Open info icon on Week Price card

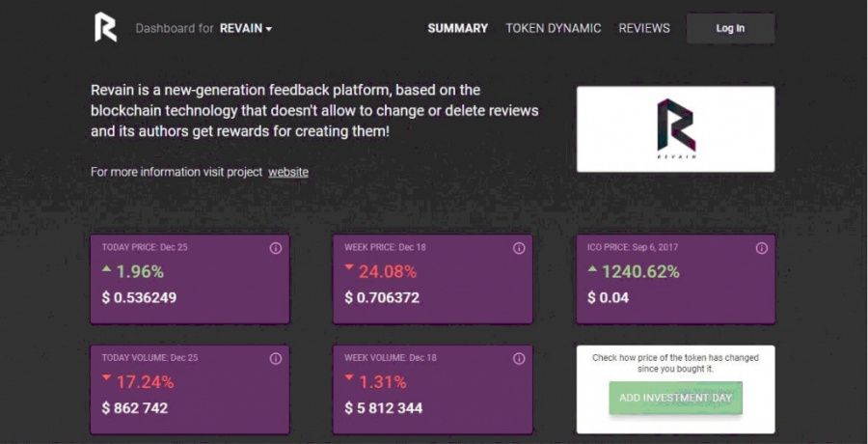[519, 248]
